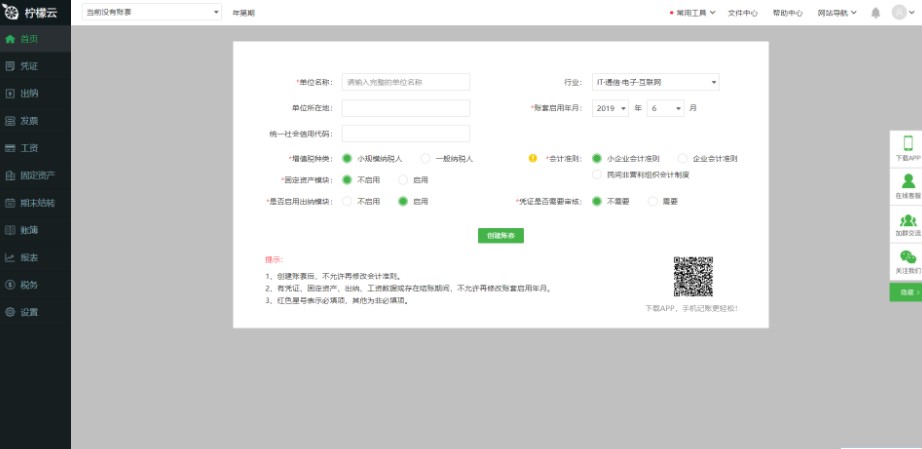This screenshot has height=449, width=922.
Task: Select 需要 for voucher review
Action: point(655,201)
